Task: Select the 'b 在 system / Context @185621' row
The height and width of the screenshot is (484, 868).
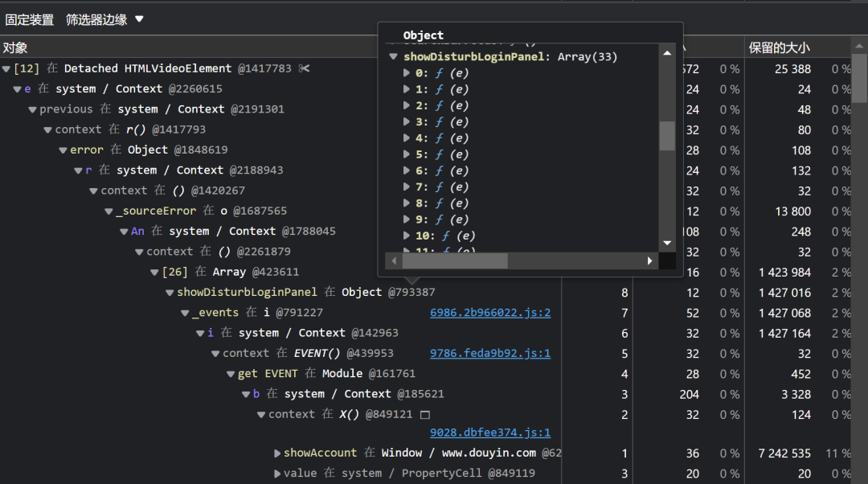Action: pos(425,394)
